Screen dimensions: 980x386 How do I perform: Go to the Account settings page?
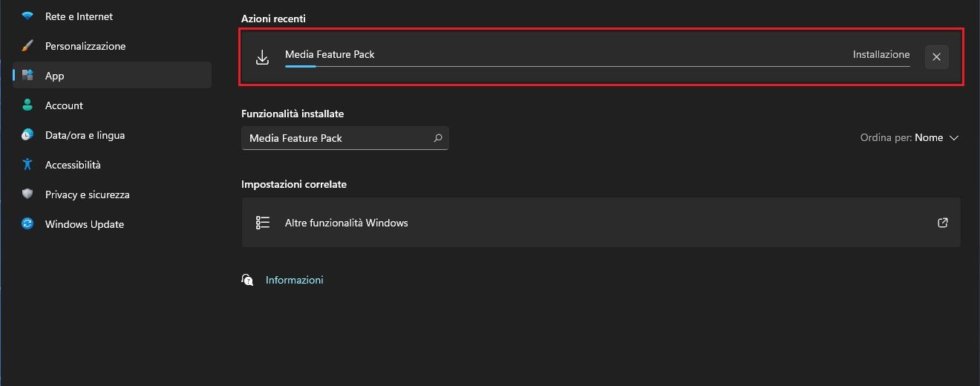point(64,105)
